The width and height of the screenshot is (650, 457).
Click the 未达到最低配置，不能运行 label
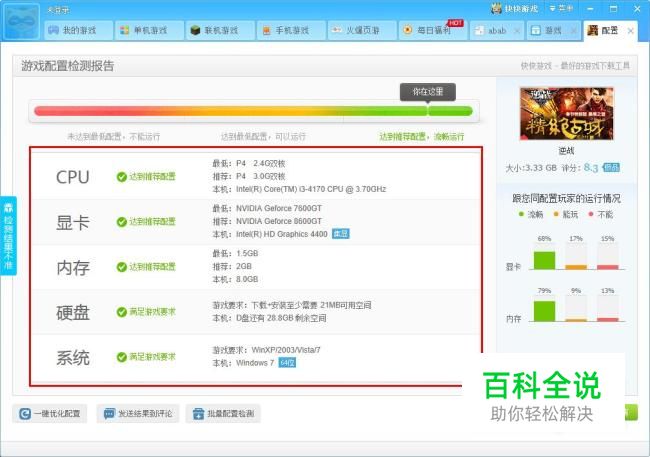114,136
